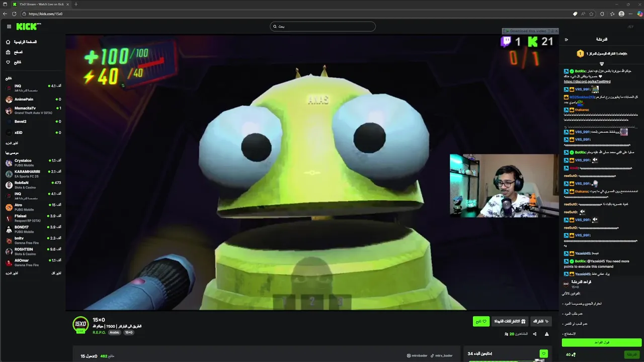Collapse the chat panel using header icon
This screenshot has width=644, height=362.
566,40
